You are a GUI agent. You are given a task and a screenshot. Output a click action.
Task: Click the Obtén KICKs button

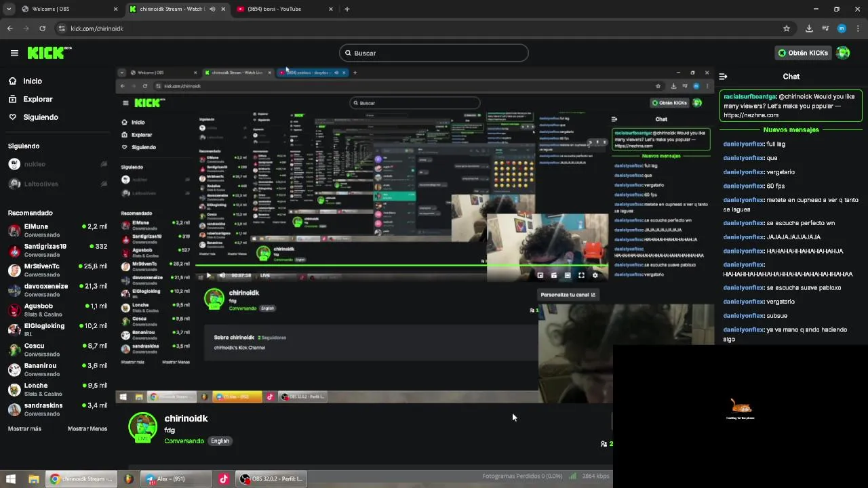pyautogui.click(x=803, y=53)
